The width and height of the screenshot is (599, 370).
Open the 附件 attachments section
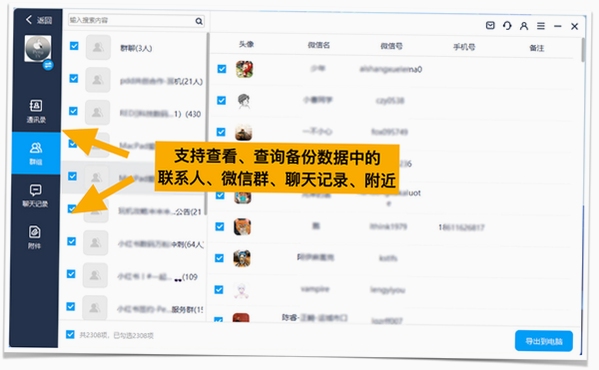click(x=34, y=237)
